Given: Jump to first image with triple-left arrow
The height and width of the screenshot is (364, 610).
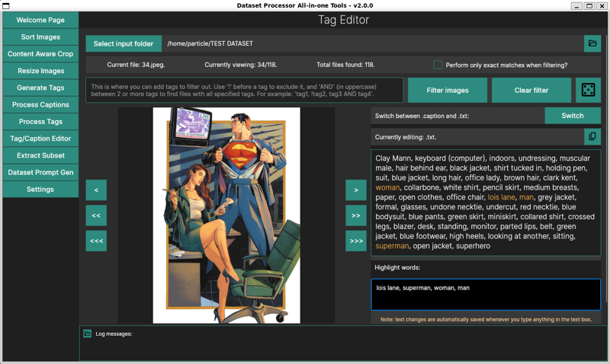Looking at the screenshot, I should (96, 241).
